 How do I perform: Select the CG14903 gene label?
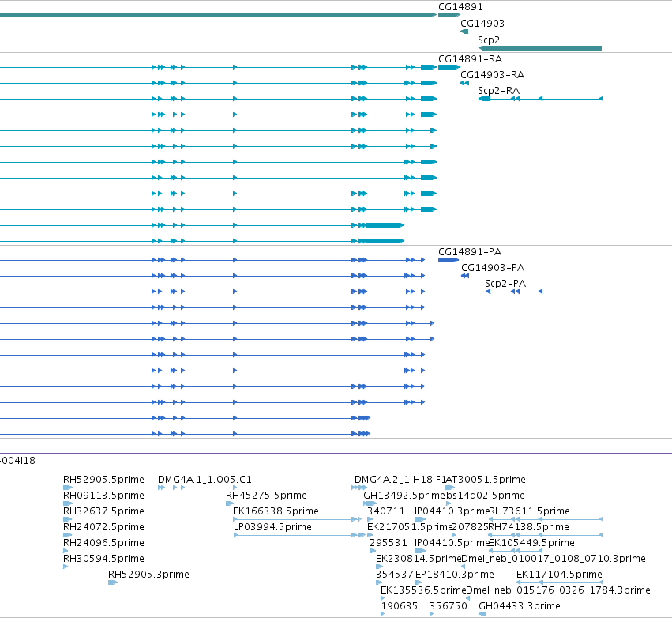tap(482, 24)
